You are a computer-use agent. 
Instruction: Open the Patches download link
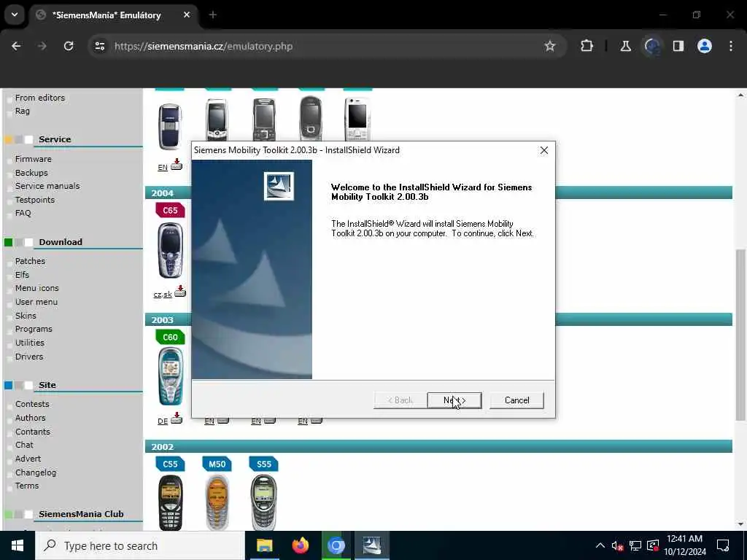pyautogui.click(x=30, y=261)
